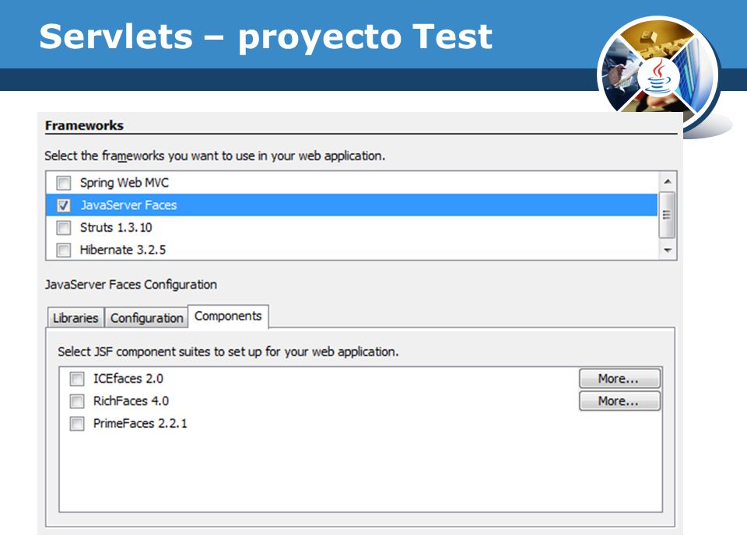Open the Libraries tab
This screenshot has width=747, height=560.
pyautogui.click(x=75, y=317)
